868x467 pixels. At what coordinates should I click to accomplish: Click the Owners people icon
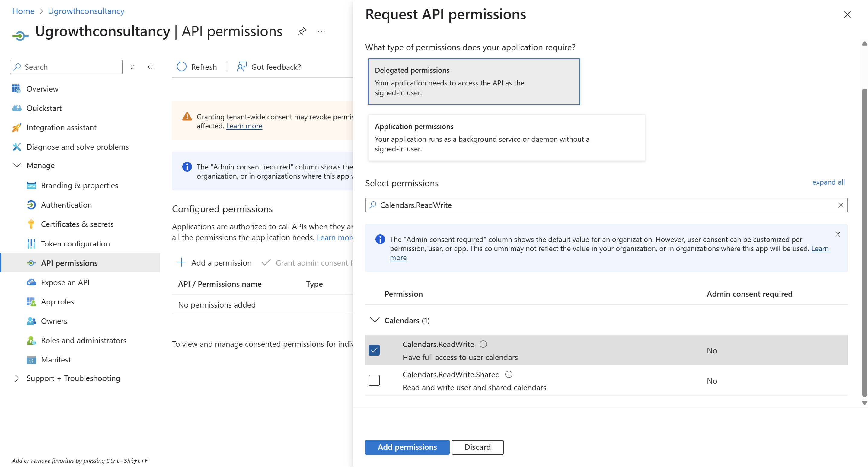click(x=31, y=321)
